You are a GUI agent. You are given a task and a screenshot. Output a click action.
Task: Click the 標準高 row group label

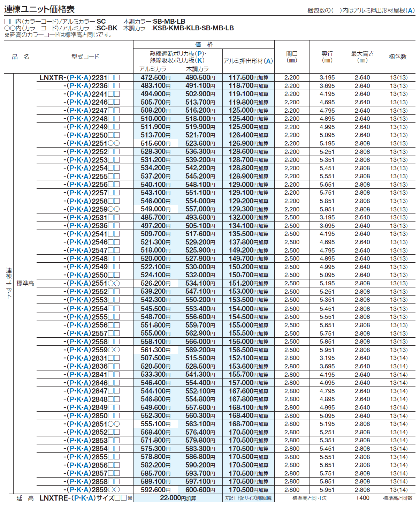[25, 283]
